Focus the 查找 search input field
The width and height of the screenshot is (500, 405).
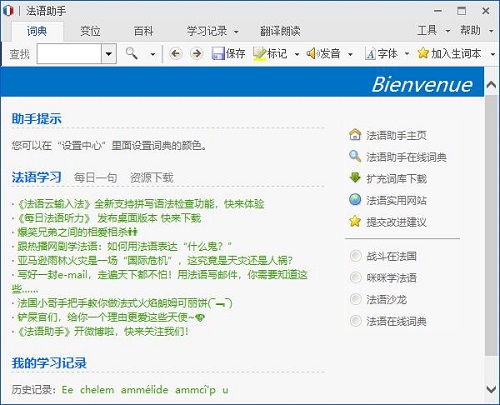pyautogui.click(x=69, y=53)
